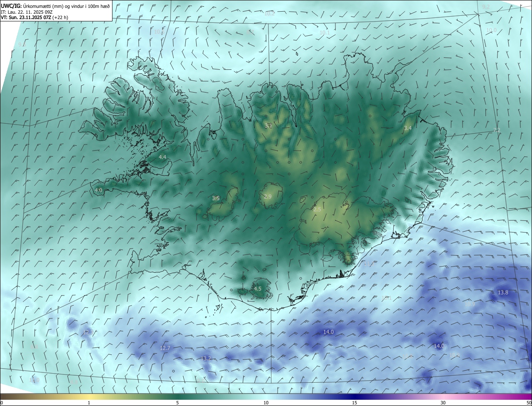The width and height of the screenshot is (532, 406).
Task: Click the 3.4 value label in northeast Iceland
Action: point(408,128)
